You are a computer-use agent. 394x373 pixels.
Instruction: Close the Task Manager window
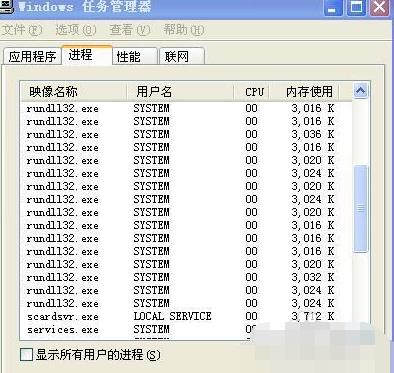coord(379,7)
